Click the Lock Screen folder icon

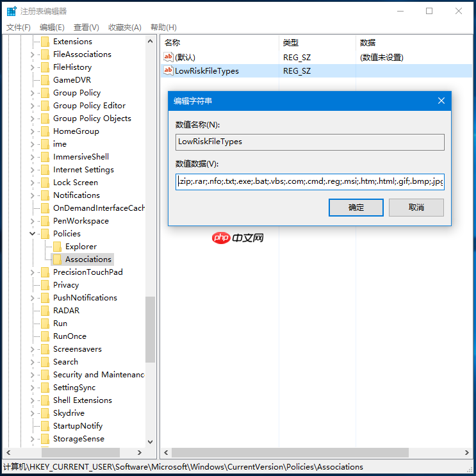pos(45,183)
